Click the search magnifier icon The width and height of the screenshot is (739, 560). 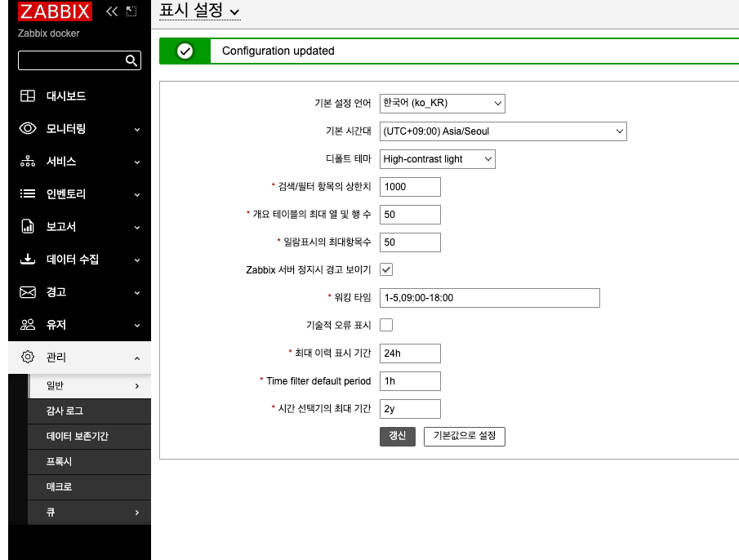click(x=131, y=60)
